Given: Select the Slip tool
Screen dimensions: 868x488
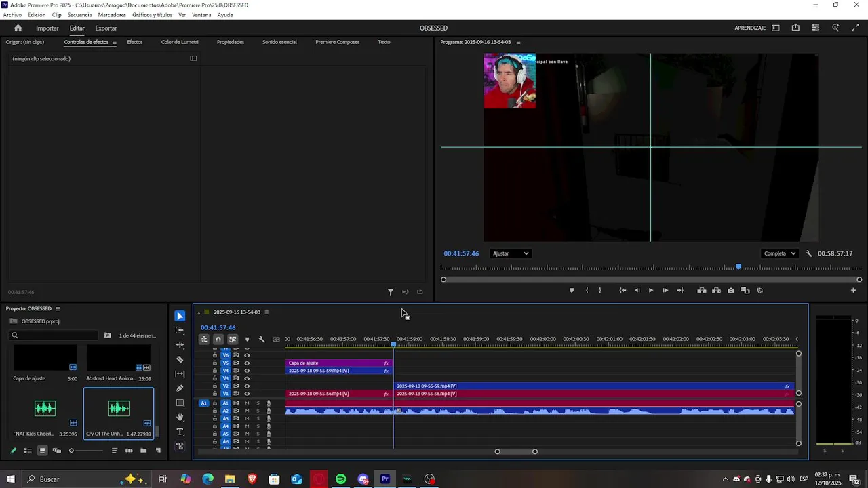Looking at the screenshot, I should (180, 374).
